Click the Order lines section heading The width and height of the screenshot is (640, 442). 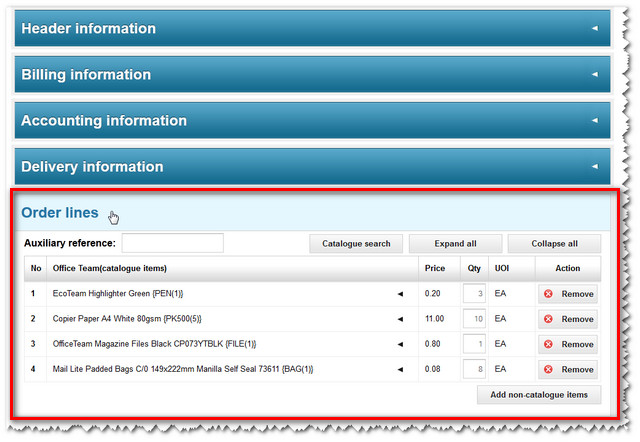pos(60,213)
